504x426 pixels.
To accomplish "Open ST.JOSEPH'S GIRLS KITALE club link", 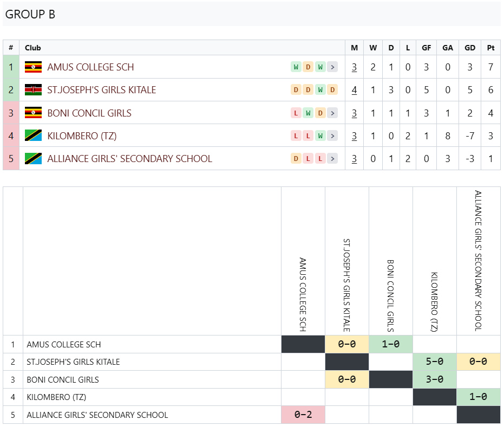I will coord(102,90).
